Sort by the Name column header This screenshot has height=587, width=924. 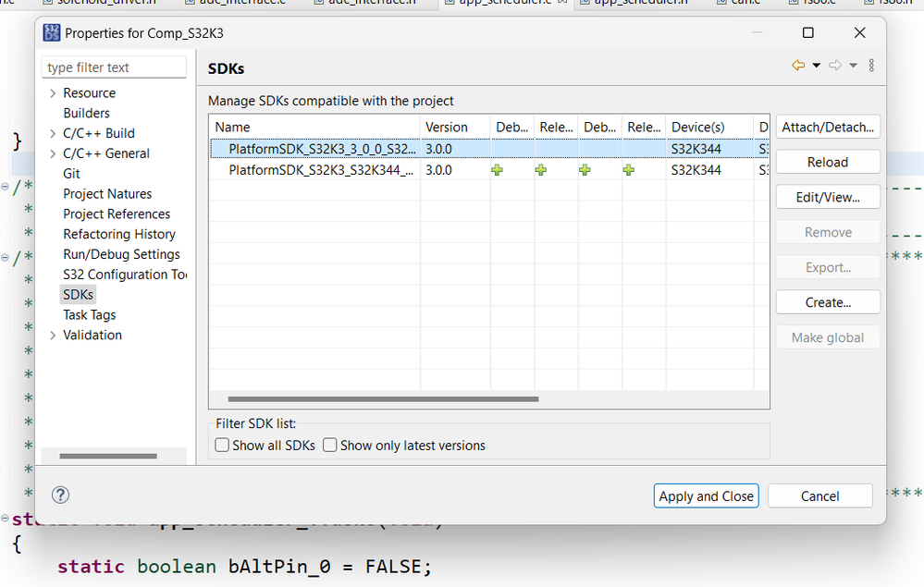click(x=314, y=128)
